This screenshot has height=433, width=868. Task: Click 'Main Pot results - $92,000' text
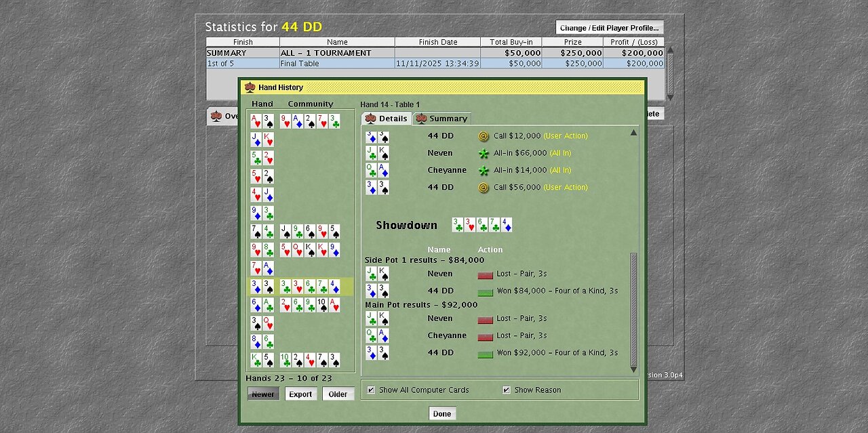click(421, 305)
